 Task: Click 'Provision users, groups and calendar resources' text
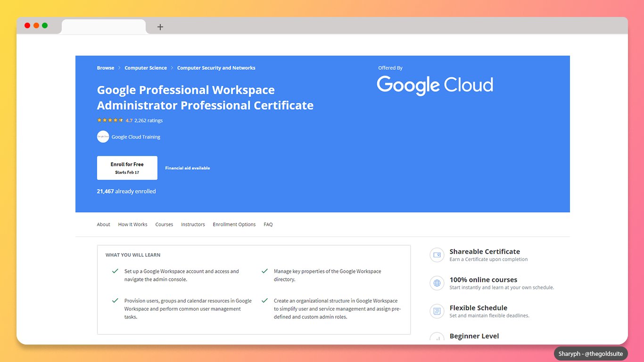(188, 309)
